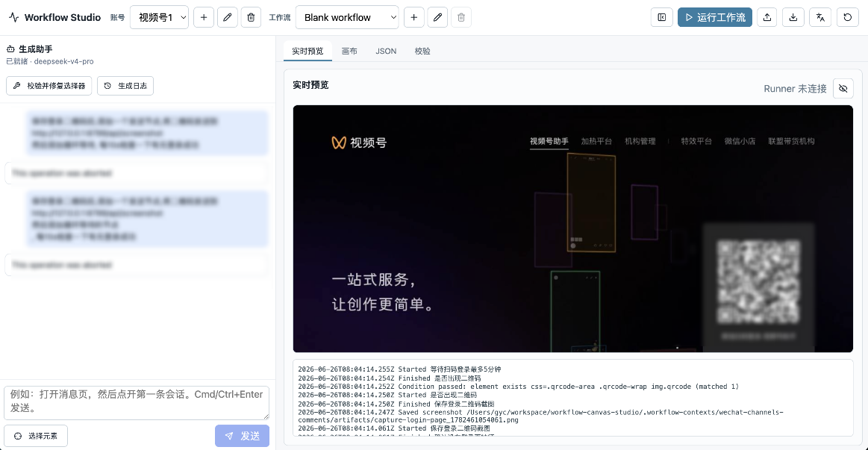868x450 pixels.
Task: Delete the 视频号1 account with the trash icon
Action: [251, 17]
